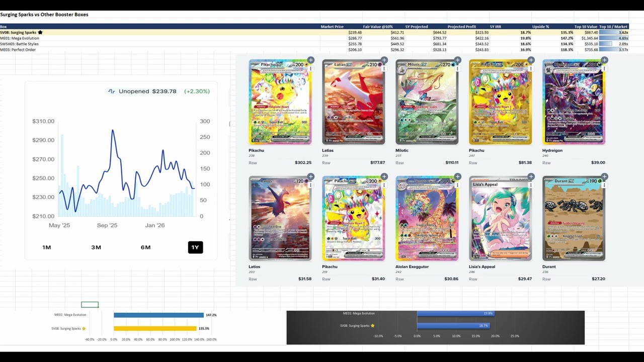Image resolution: width=644 pixels, height=362 pixels.
Task: Open the three-dot menu on the $31.40 Pikachu card
Action: coord(384,185)
